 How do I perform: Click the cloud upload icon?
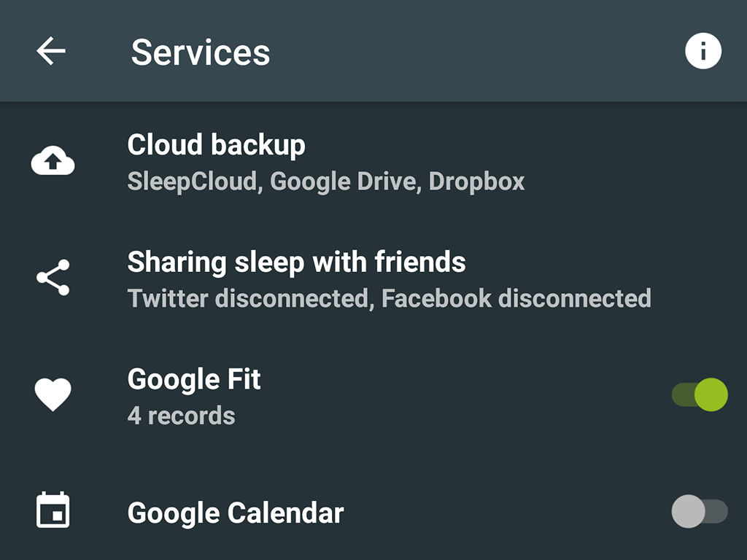pos(53,162)
